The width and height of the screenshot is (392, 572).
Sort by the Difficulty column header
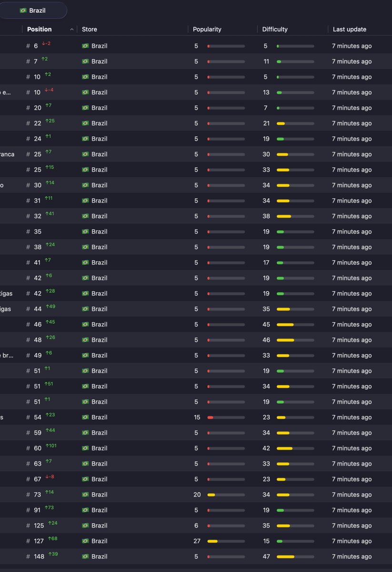click(275, 29)
